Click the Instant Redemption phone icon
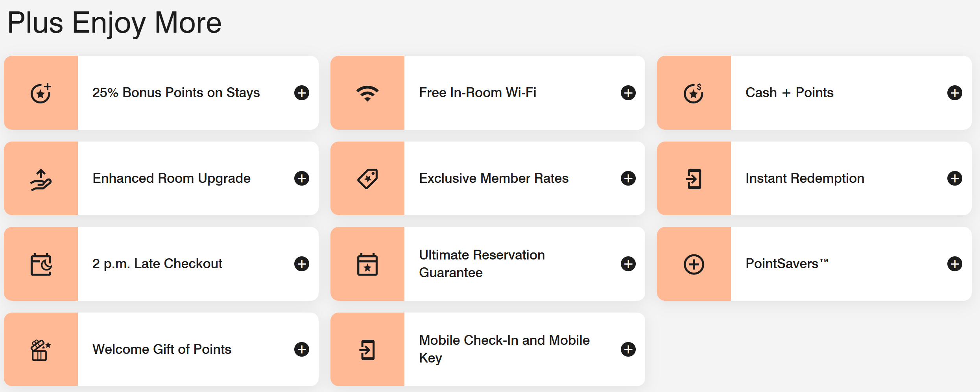980x392 pixels. (694, 178)
